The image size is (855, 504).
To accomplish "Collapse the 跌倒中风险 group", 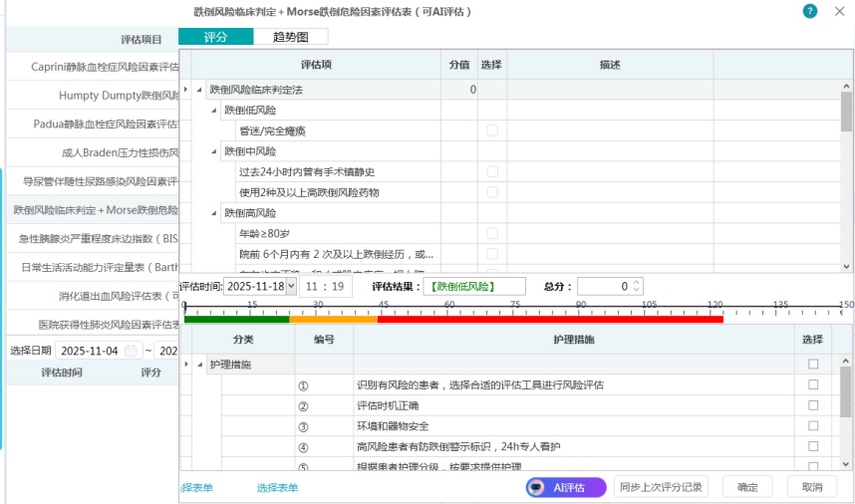I will tap(215, 151).
